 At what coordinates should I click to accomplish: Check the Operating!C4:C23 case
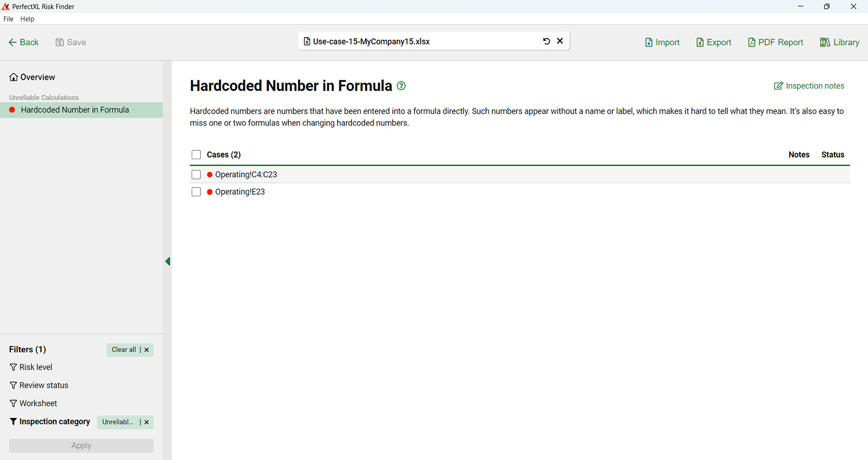coord(196,175)
